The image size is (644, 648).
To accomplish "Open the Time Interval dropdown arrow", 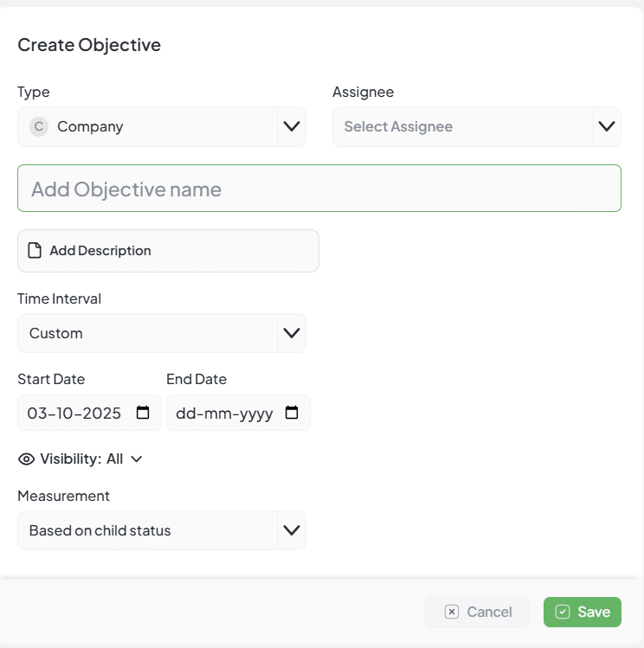I will point(292,333).
